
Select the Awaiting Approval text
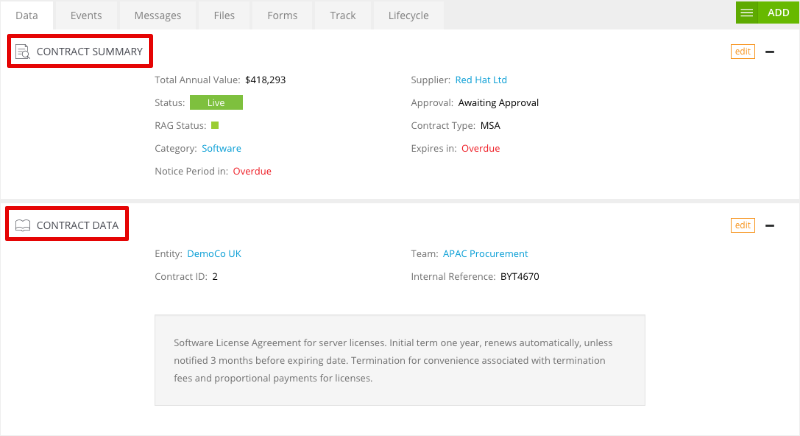pyautogui.click(x=498, y=103)
